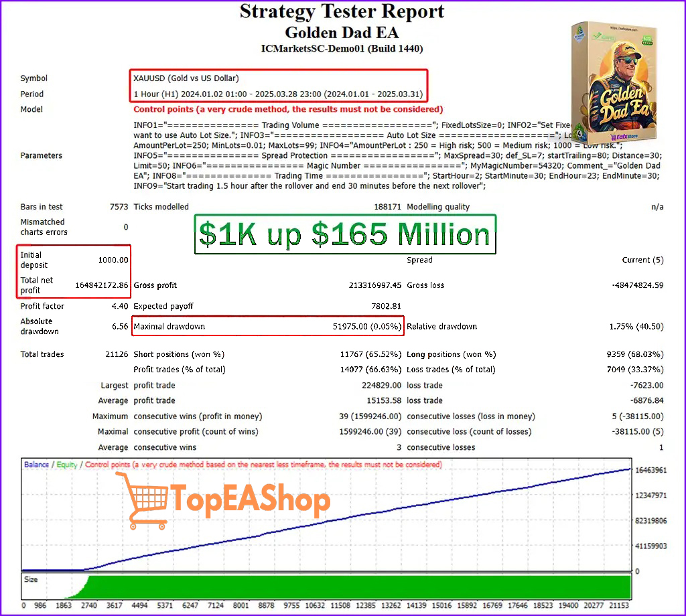The width and height of the screenshot is (686, 616).
Task: Click the largest profit trade '224829.00'
Action: tap(381, 385)
